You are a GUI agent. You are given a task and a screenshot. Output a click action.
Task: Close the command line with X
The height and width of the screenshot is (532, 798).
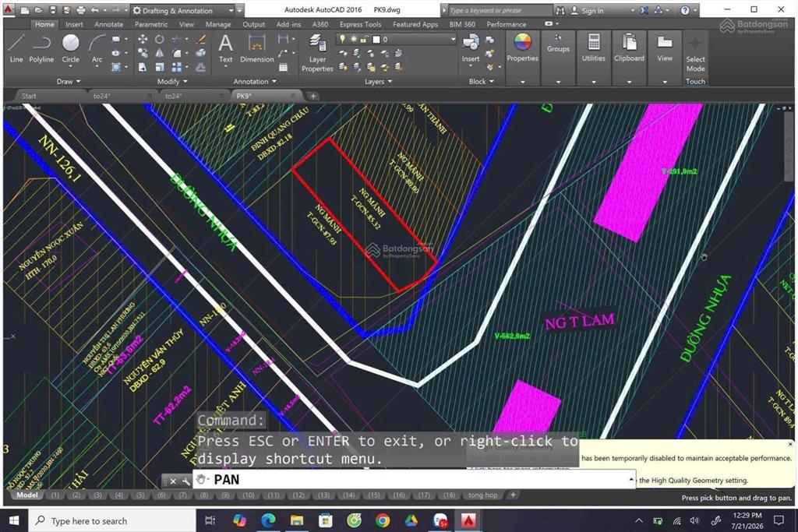pos(172,480)
